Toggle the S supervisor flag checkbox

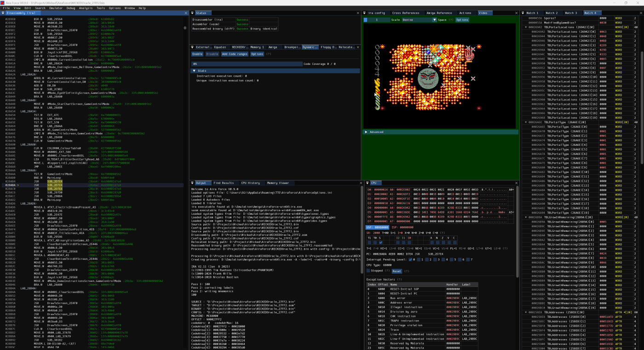380,242
